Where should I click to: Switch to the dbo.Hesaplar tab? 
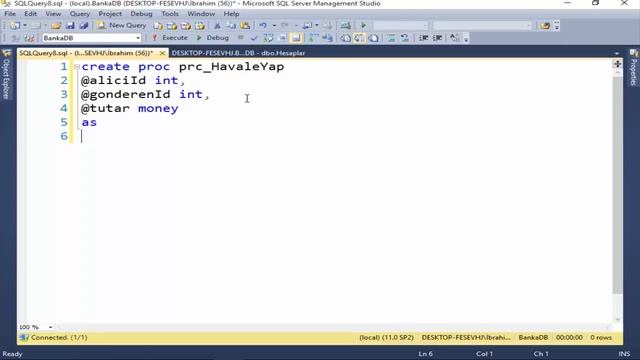238,53
